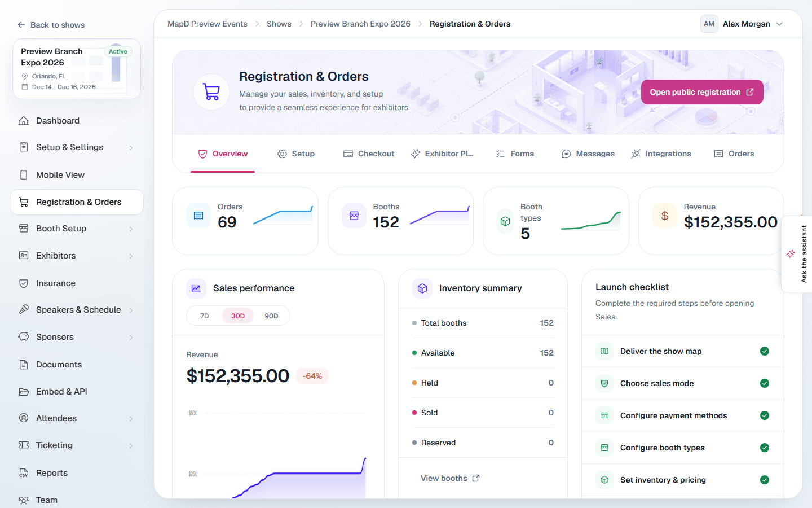Click the Team people icon
The width and height of the screenshot is (812, 508).
[x=24, y=500]
